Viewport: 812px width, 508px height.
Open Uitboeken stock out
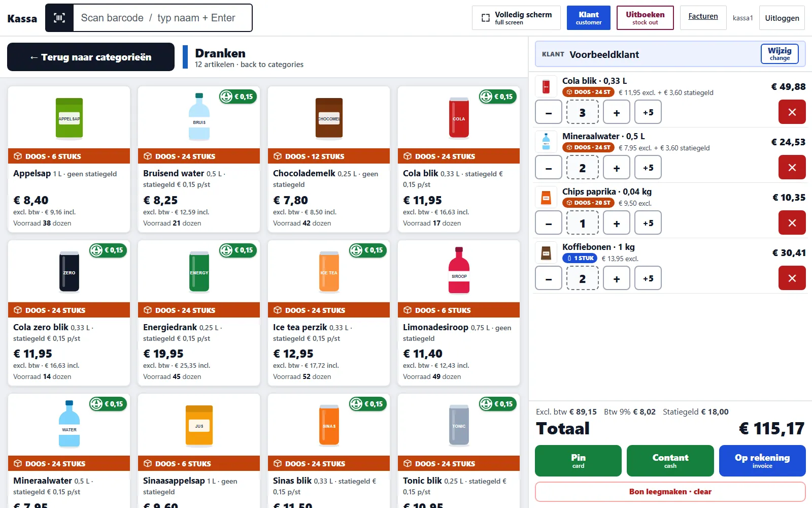(645, 18)
